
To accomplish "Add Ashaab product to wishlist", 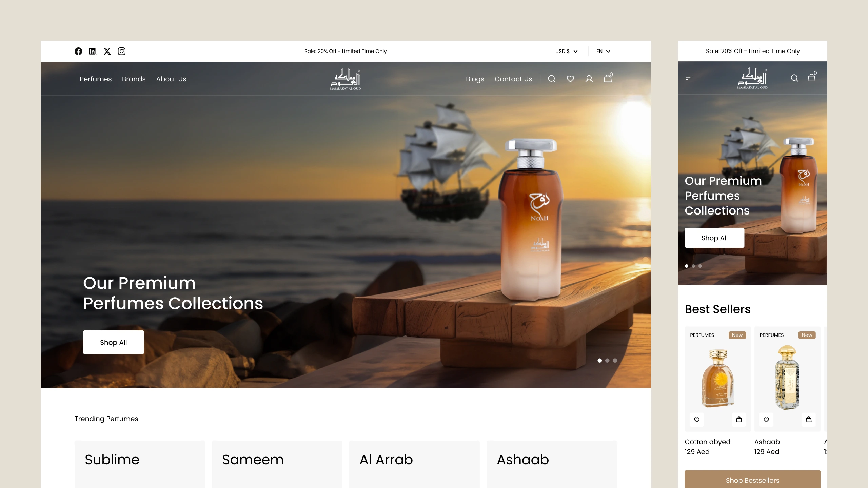I will (x=766, y=420).
